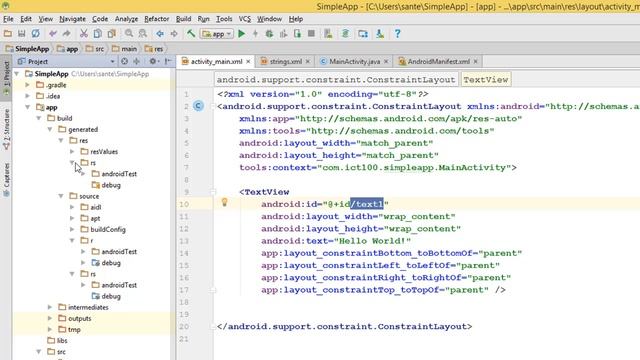This screenshot has height=360, width=640.
Task: Click the Stop square icon
Action: tap(311, 34)
